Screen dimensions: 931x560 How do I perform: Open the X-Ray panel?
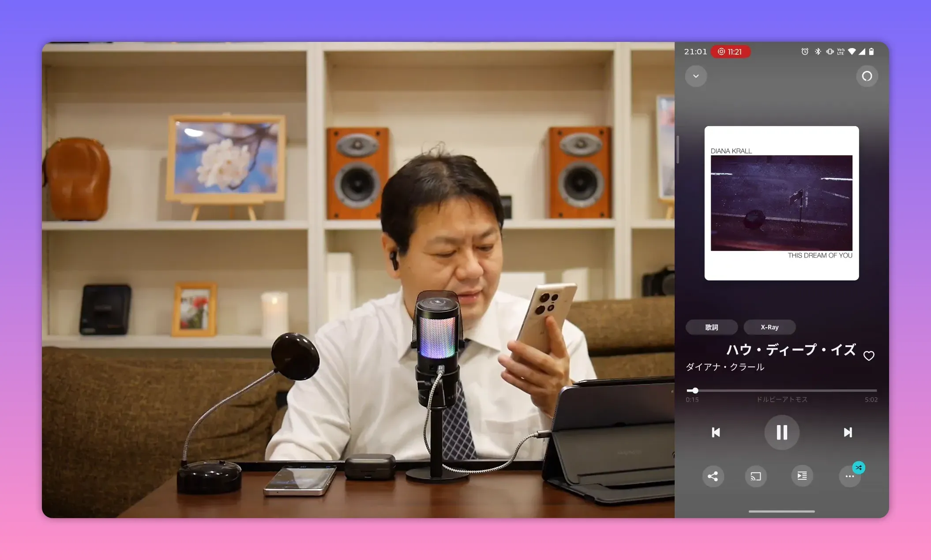tap(769, 327)
